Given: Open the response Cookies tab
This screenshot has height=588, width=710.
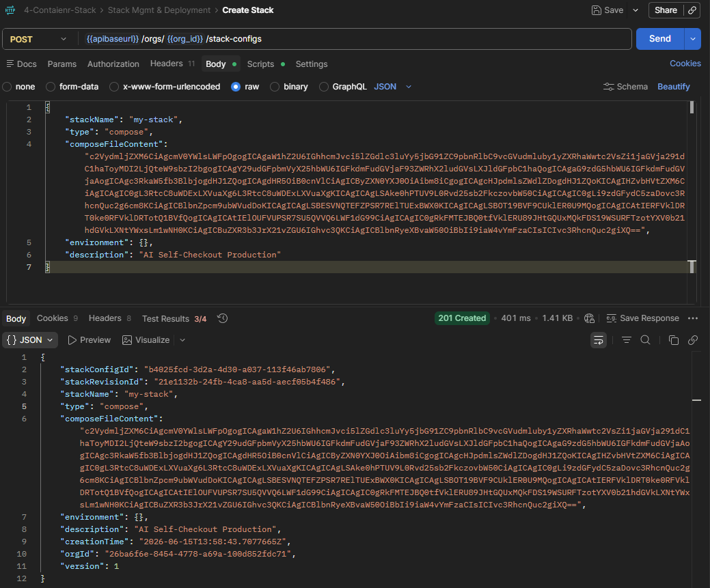Looking at the screenshot, I should (x=57, y=318).
